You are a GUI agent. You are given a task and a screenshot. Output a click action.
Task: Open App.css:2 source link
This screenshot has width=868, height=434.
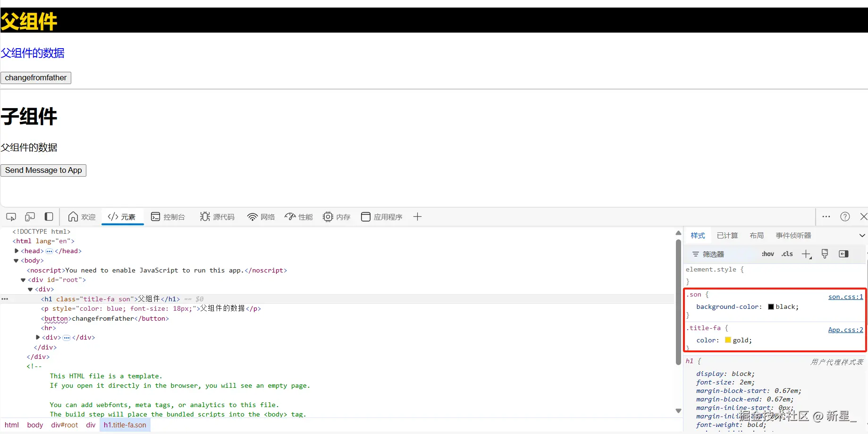(x=845, y=330)
